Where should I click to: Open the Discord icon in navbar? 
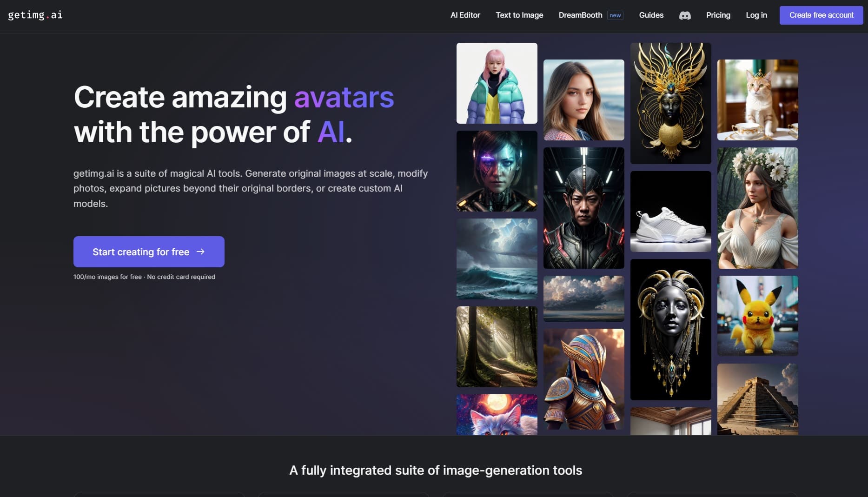coord(685,15)
